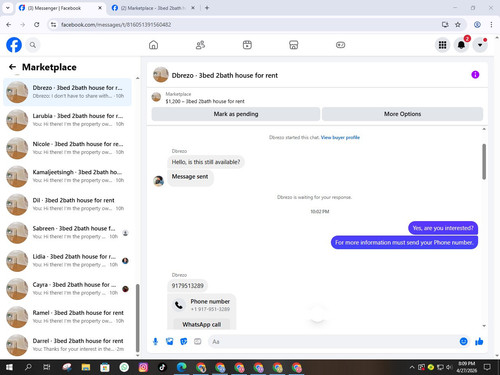
Task: Open Instagram from the taskbar
Action: click(143, 367)
